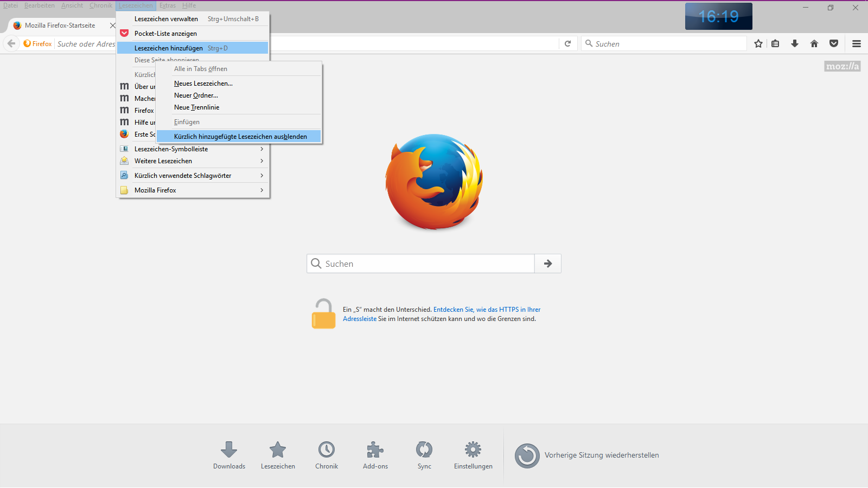Screen dimensions: 868x488
Task: Click the Hilfe u... recent bookmark entry
Action: [x=137, y=123]
